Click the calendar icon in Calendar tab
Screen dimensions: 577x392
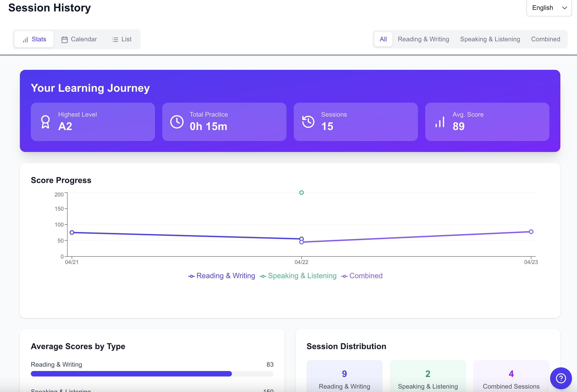click(x=65, y=39)
